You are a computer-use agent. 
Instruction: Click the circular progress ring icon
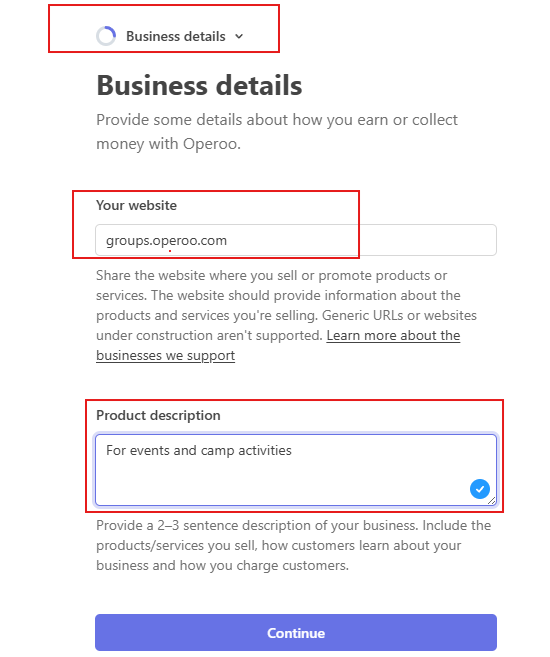106,36
